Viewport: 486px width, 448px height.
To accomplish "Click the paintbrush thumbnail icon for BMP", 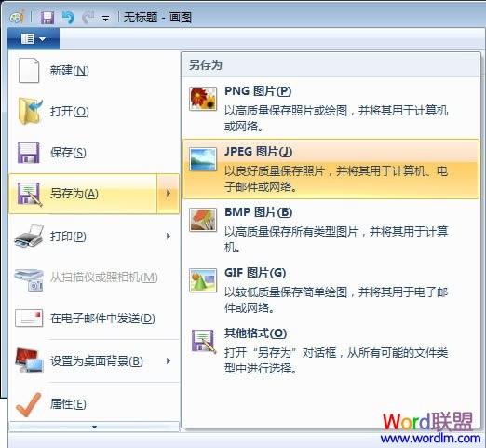I will click(x=203, y=220).
